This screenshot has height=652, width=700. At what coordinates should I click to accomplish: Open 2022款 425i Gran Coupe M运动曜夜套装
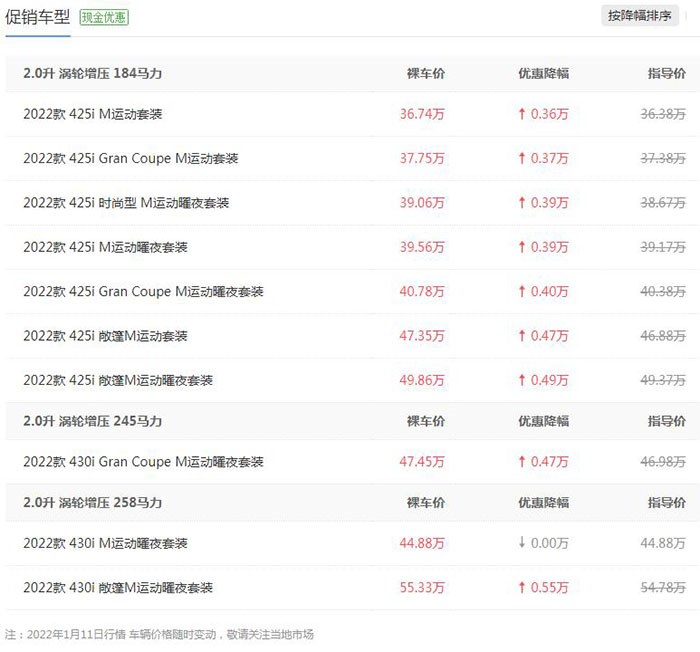pyautogui.click(x=143, y=291)
